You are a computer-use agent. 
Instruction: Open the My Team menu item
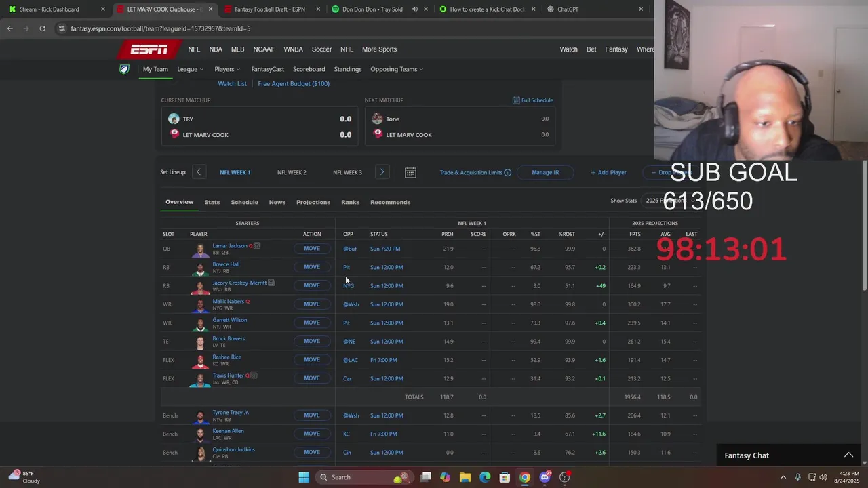click(155, 69)
